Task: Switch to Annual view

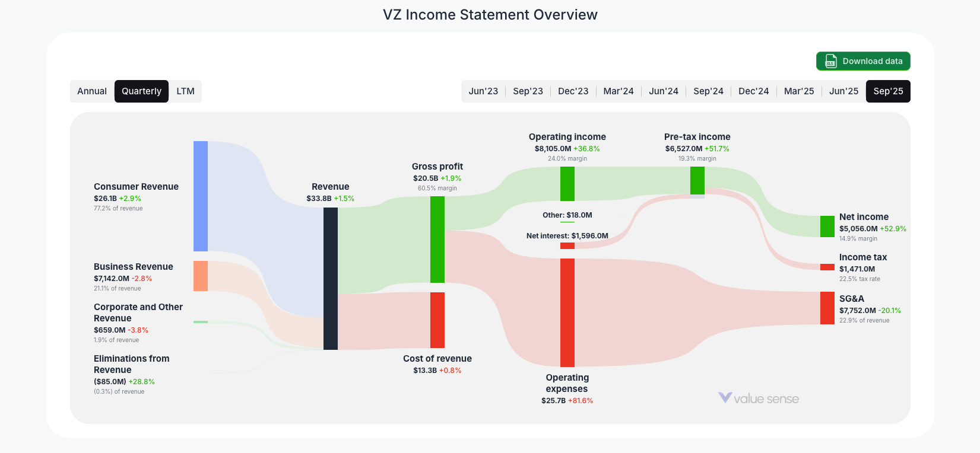Action: pos(92,91)
